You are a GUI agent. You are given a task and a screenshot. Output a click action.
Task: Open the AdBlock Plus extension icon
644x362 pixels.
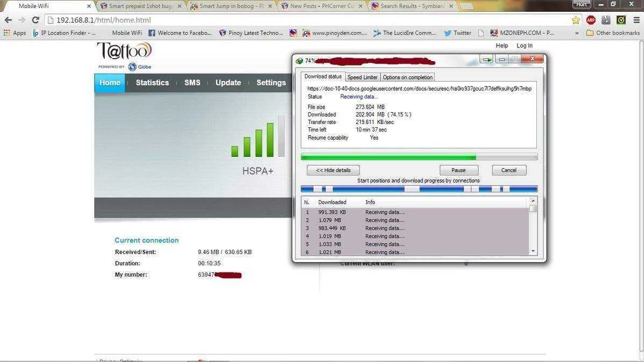point(591,20)
